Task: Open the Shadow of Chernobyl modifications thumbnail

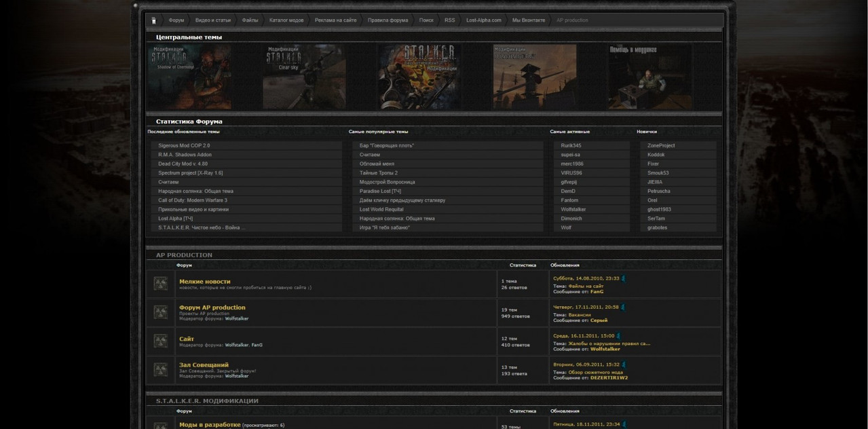Action: click(x=189, y=77)
